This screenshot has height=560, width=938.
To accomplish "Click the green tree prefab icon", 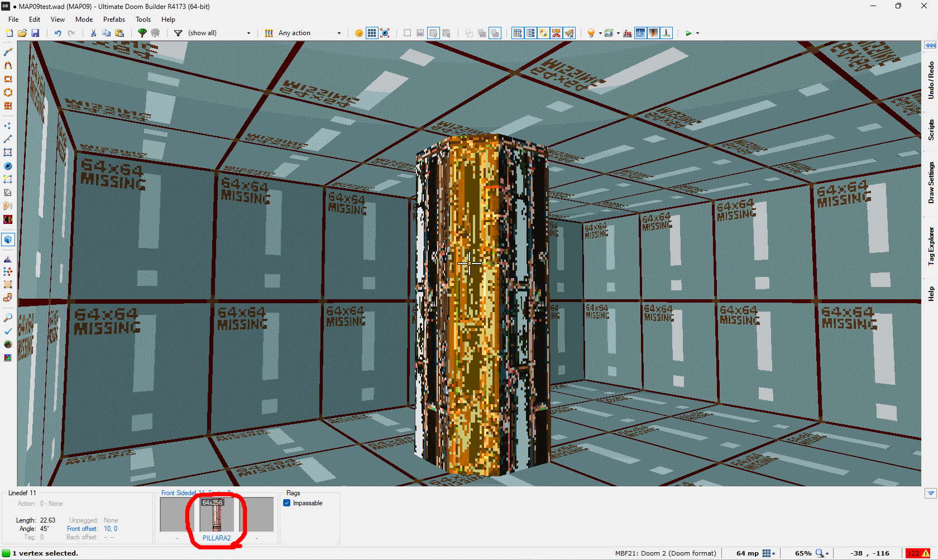I will 142,33.
